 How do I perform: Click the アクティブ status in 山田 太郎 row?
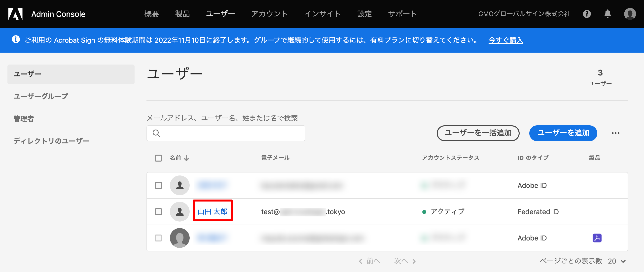pos(443,212)
